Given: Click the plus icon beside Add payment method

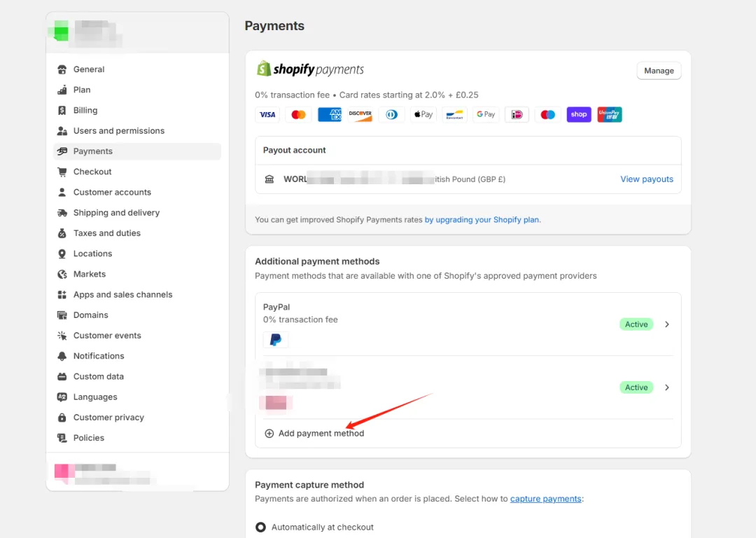Looking at the screenshot, I should click(x=269, y=434).
